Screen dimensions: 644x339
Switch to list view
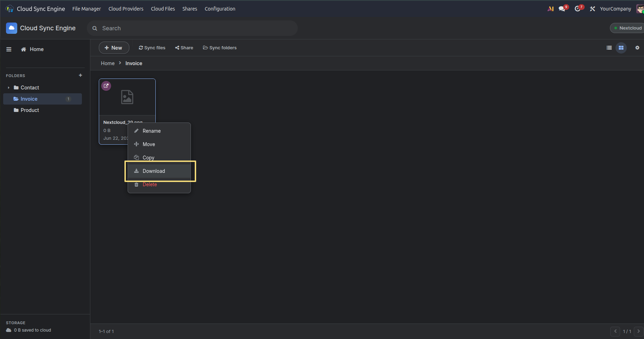[609, 48]
